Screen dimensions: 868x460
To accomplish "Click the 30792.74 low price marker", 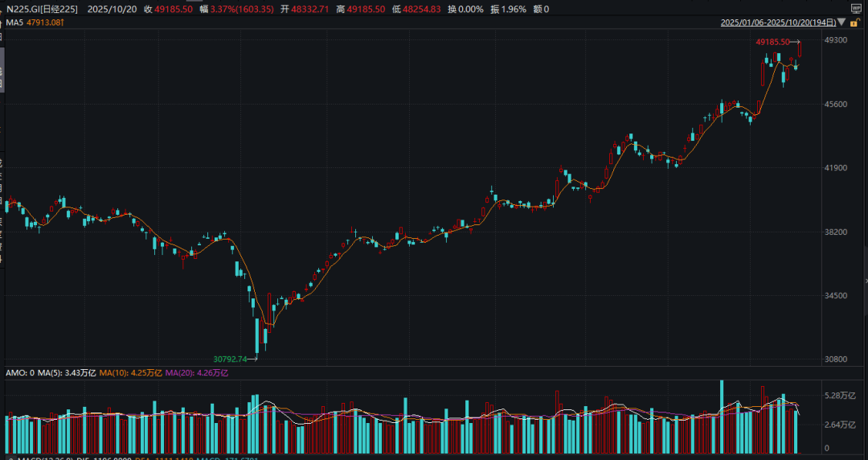I will point(230,359).
